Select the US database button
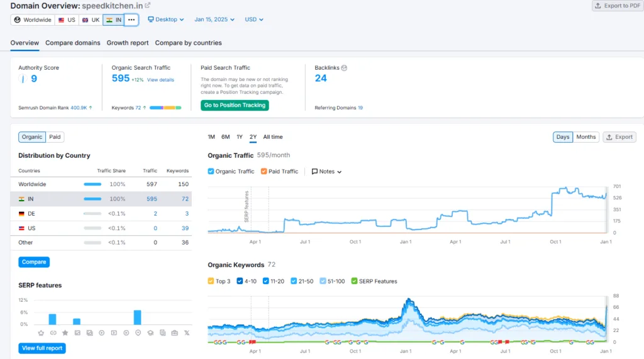The image size is (644, 359). click(67, 19)
